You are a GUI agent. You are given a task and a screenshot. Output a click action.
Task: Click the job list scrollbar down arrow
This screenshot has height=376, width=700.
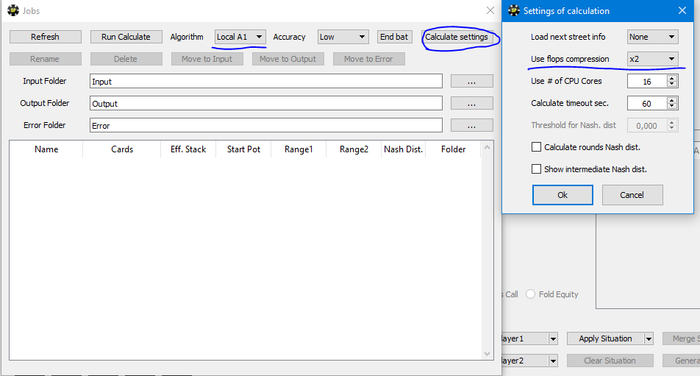[x=487, y=354]
